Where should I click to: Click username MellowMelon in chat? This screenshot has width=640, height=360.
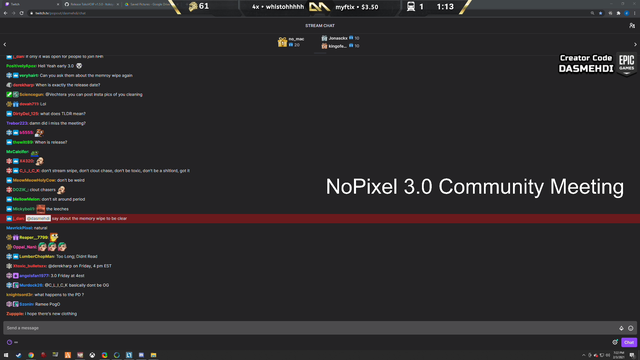tap(26, 199)
